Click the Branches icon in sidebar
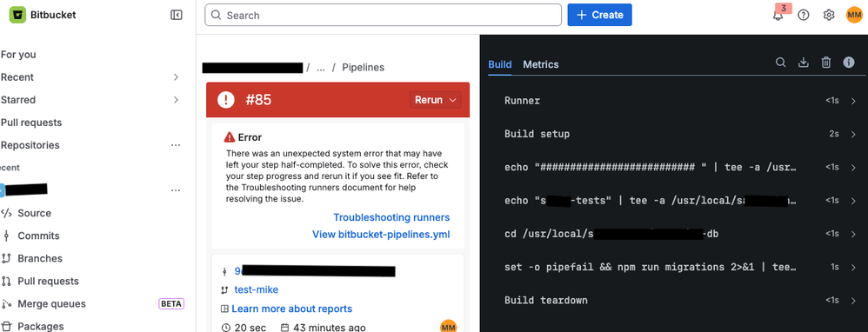The height and width of the screenshot is (332, 868). pyautogui.click(x=7, y=258)
